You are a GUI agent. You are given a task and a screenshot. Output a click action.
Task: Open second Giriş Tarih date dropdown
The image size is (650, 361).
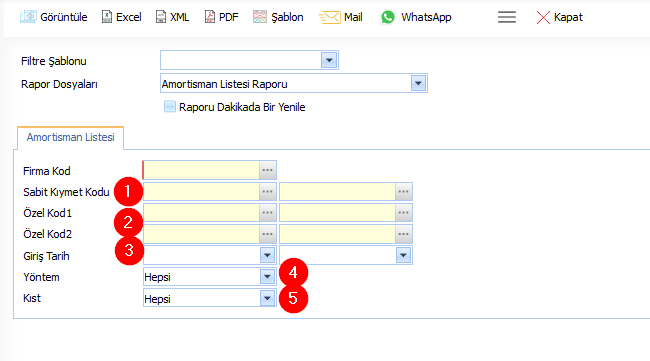(x=403, y=255)
